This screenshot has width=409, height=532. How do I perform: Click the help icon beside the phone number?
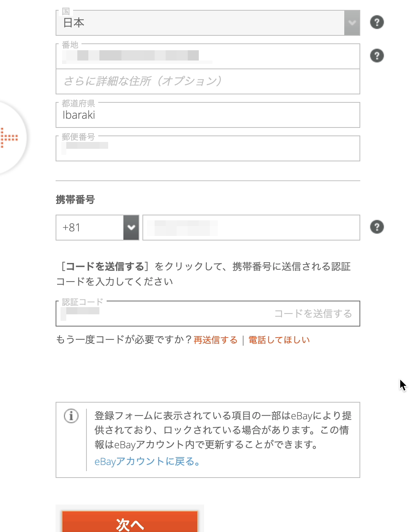(x=377, y=227)
